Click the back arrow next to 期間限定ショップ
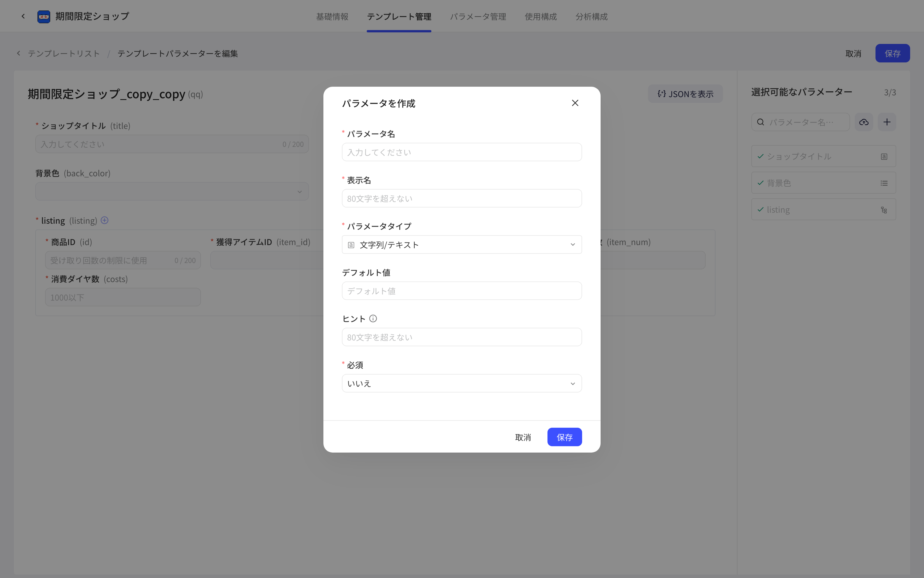Screen dimensions: 924x578 click(23, 16)
